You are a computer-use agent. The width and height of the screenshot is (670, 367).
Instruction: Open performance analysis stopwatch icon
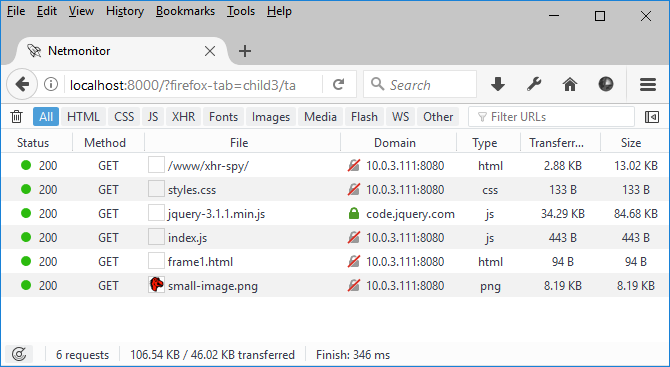click(19, 354)
